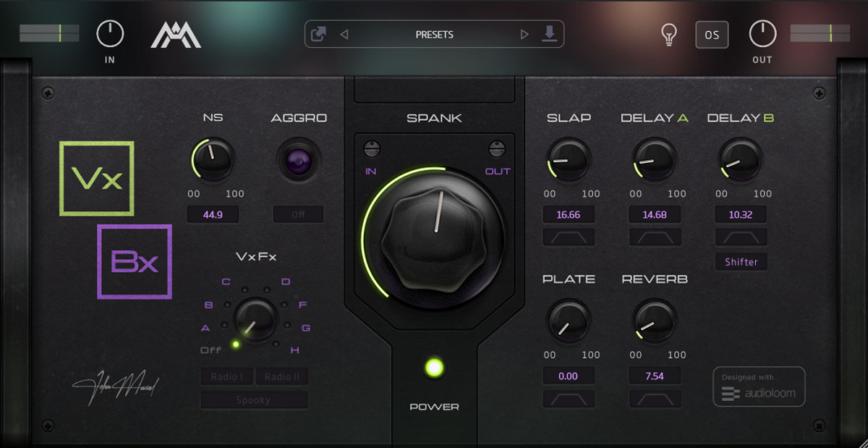
Task: Click the Shifter button under Delay B
Action: [x=741, y=262]
